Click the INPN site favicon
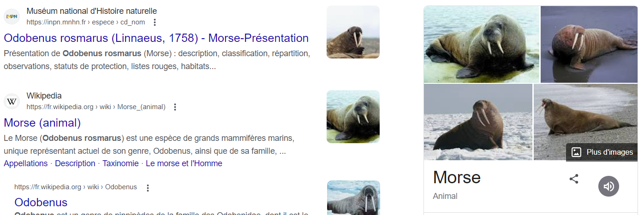The width and height of the screenshot is (644, 215). coord(12,17)
